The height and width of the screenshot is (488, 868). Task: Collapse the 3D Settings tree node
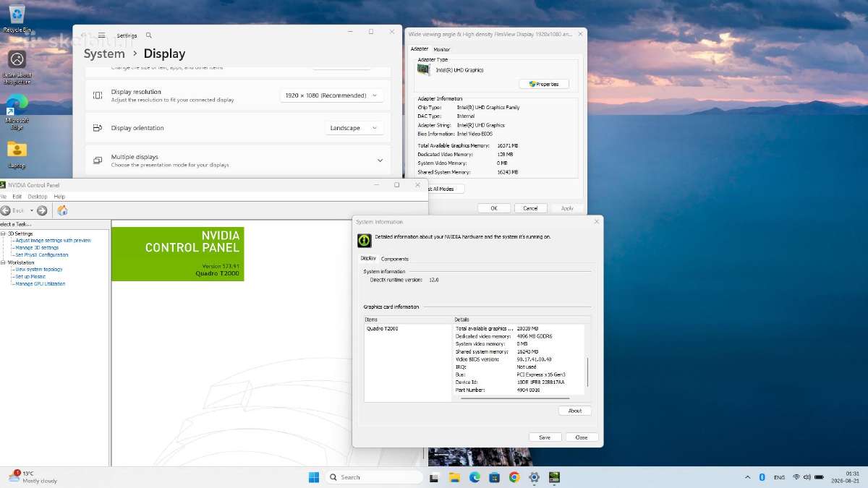[3, 234]
